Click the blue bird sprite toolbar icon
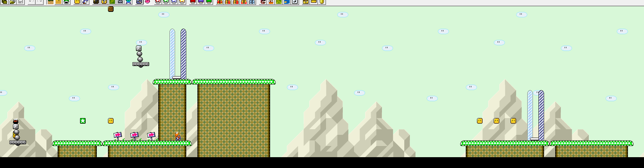The height and width of the screenshot is (168, 644). click(x=86, y=2)
